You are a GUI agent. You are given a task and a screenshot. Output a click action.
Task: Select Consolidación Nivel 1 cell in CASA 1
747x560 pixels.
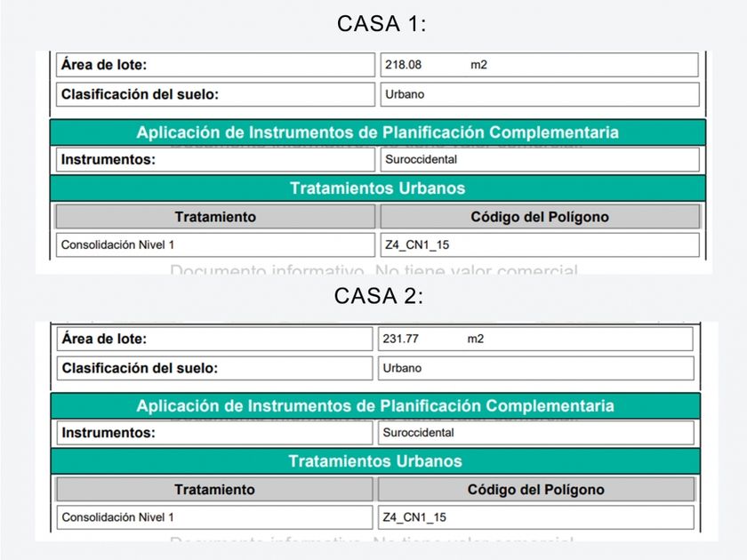coord(215,244)
